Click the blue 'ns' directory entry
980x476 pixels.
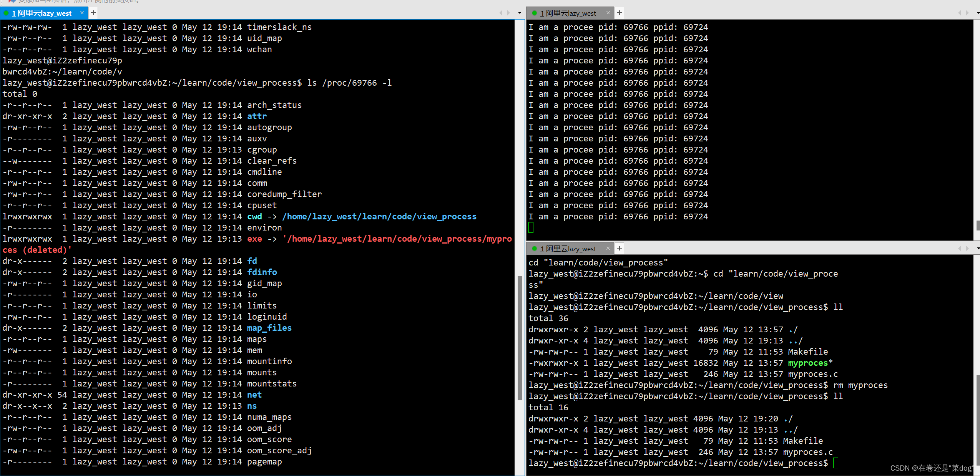pyautogui.click(x=252, y=406)
